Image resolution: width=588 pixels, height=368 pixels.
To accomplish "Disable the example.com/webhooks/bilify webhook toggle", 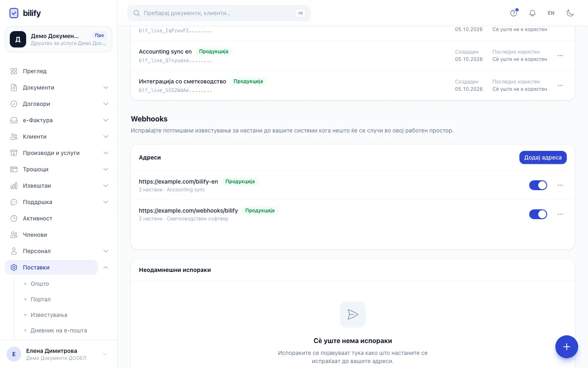I will tap(538, 214).
